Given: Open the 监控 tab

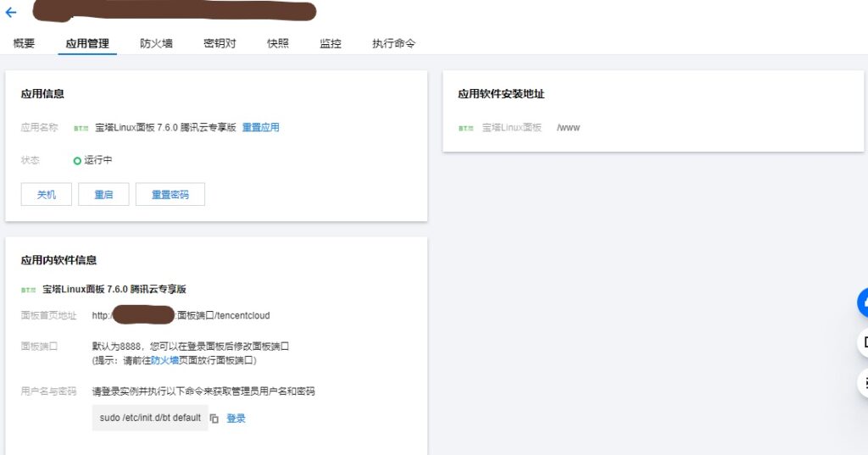Looking at the screenshot, I should pos(331,43).
